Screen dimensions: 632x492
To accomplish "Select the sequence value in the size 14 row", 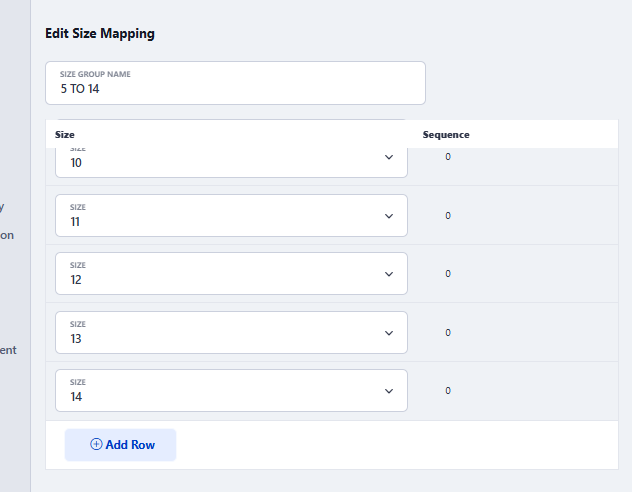I will click(x=448, y=391).
